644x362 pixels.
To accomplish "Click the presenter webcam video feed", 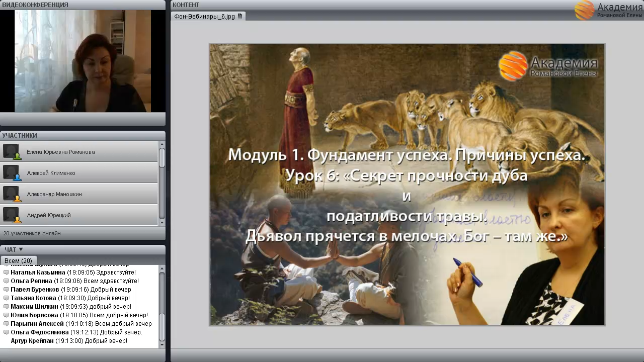I will coord(83,61).
